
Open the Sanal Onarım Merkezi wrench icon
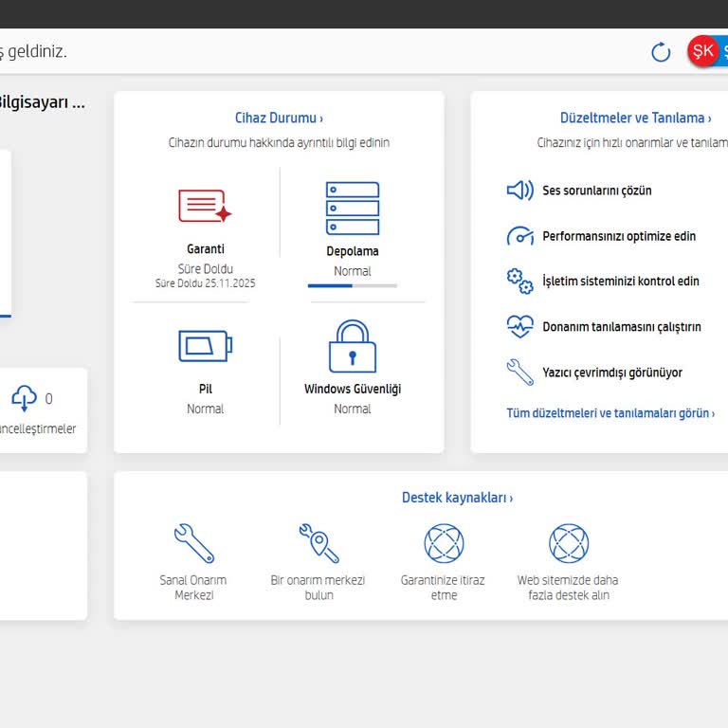click(194, 543)
